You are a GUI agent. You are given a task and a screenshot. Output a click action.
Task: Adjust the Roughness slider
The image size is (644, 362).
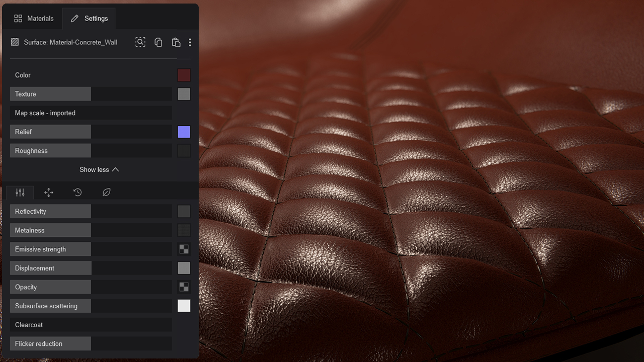point(91,151)
